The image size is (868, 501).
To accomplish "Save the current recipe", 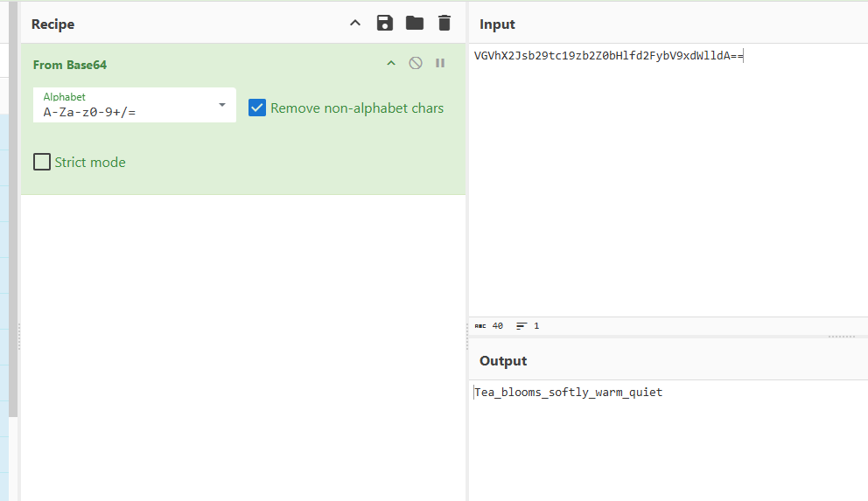I will pyautogui.click(x=385, y=24).
